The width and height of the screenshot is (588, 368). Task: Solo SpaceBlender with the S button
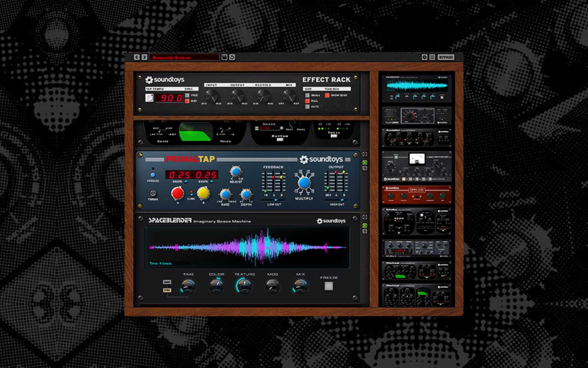[x=365, y=231]
